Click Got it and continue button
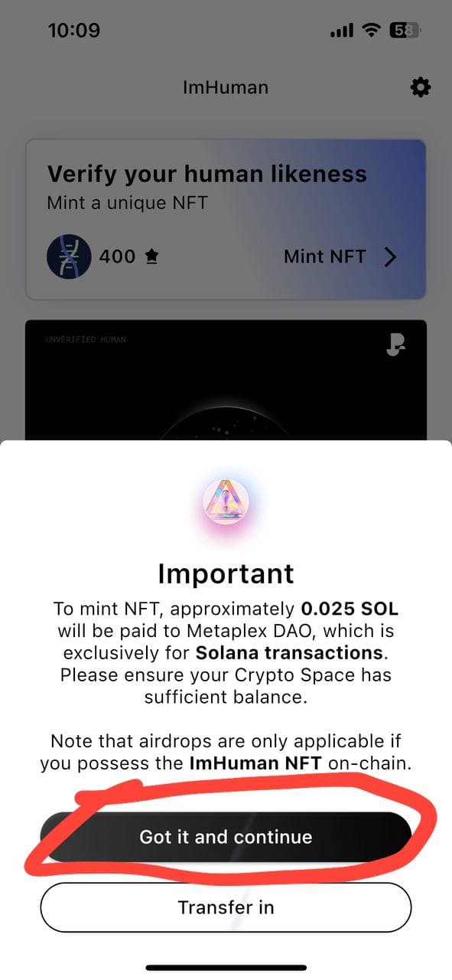The image size is (452, 980). point(226,837)
